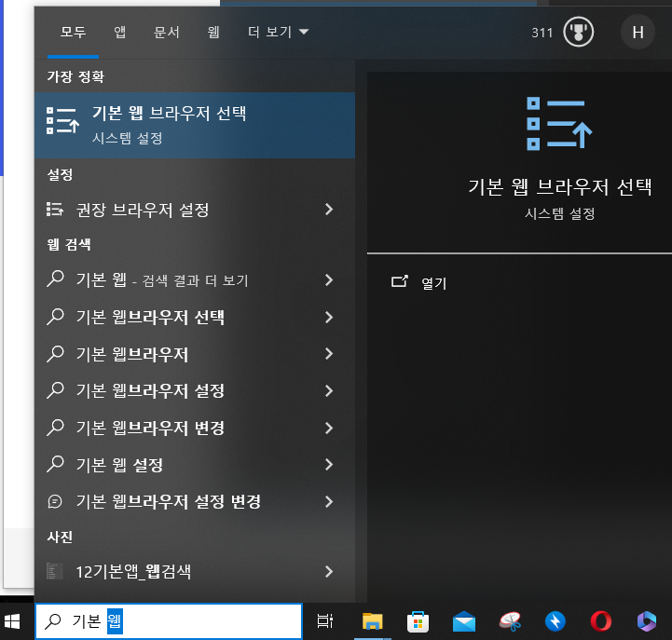The image size is (672, 640).
Task: Expand 권장 브라우저 설정 chevron
Action: [x=329, y=210]
